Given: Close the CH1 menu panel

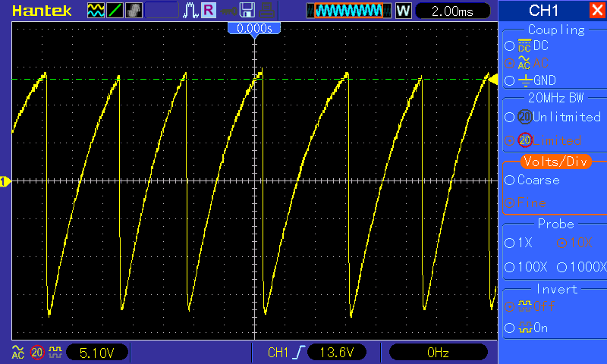Looking at the screenshot, I should click(x=597, y=10).
